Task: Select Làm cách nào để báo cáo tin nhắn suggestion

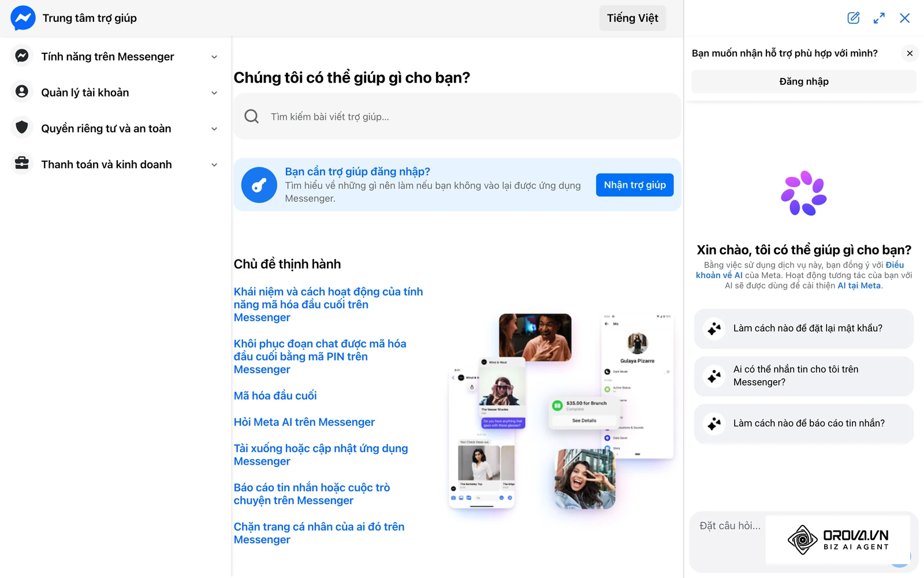Action: click(x=804, y=423)
